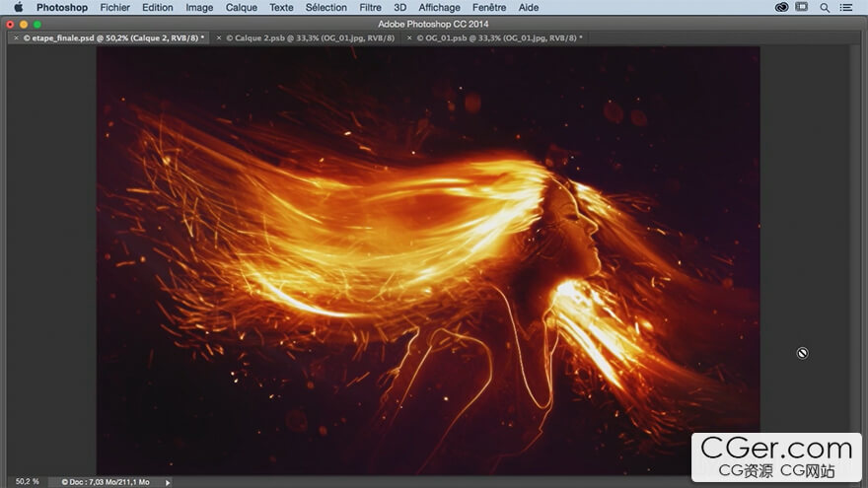
Task: Open the 3D menu
Action: pos(399,7)
